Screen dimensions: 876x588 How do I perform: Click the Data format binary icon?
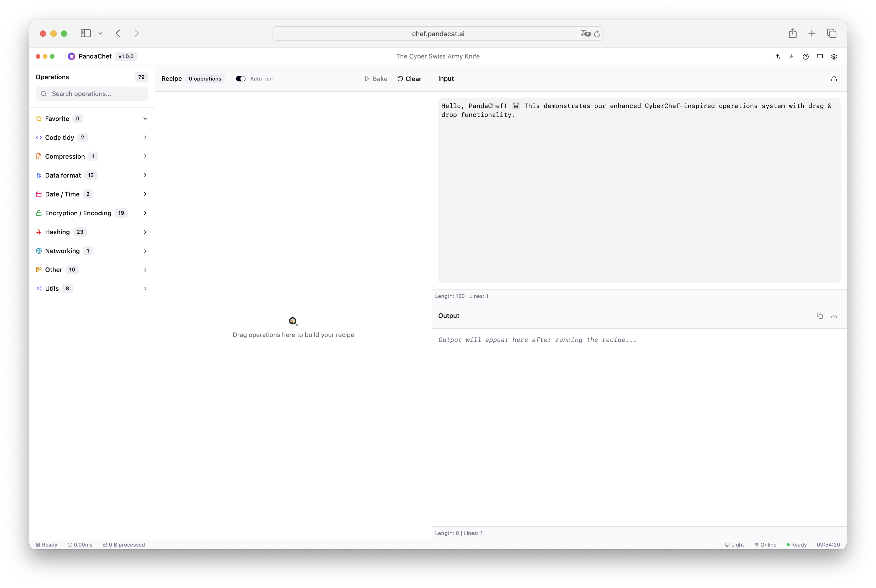(x=39, y=175)
